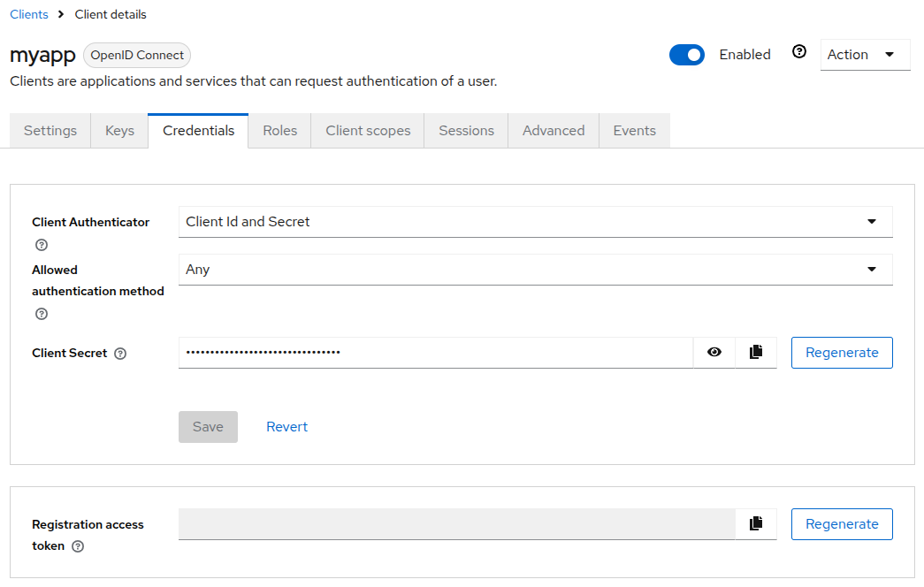Save the credential changes

208,426
